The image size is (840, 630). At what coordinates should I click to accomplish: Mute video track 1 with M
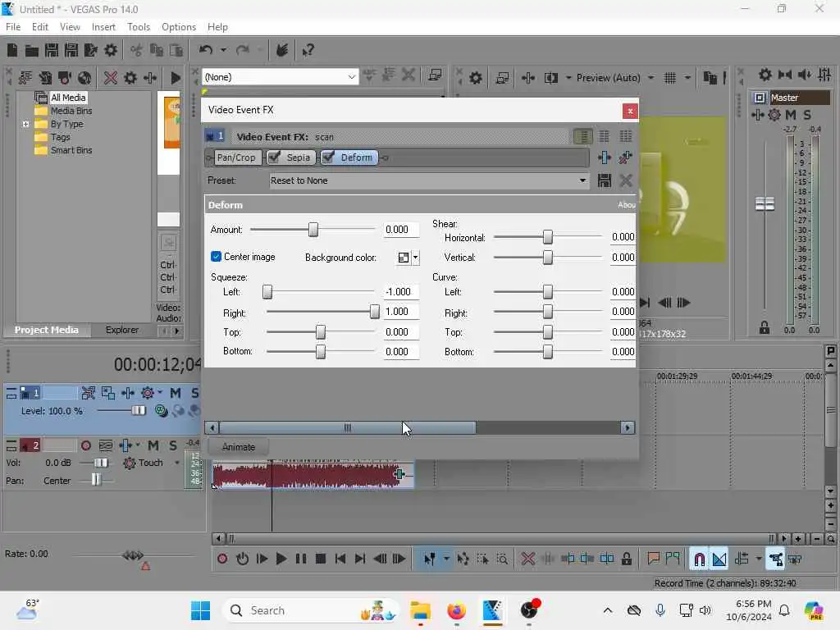(x=176, y=393)
